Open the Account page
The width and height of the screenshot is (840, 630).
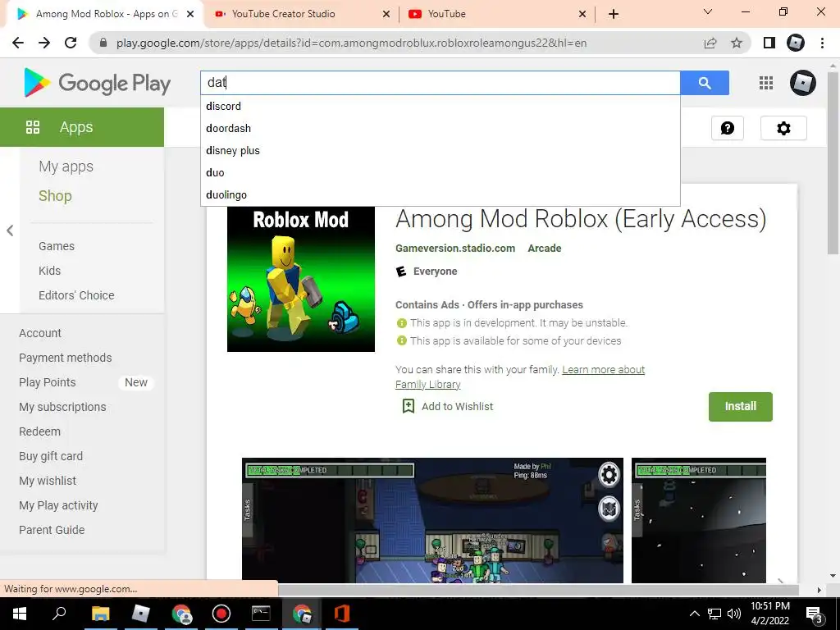click(x=40, y=333)
